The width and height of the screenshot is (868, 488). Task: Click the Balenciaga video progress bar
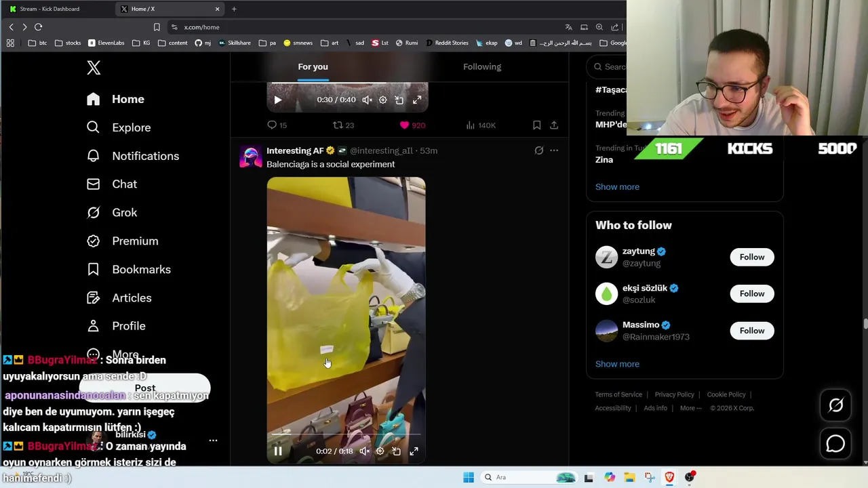coord(346,434)
